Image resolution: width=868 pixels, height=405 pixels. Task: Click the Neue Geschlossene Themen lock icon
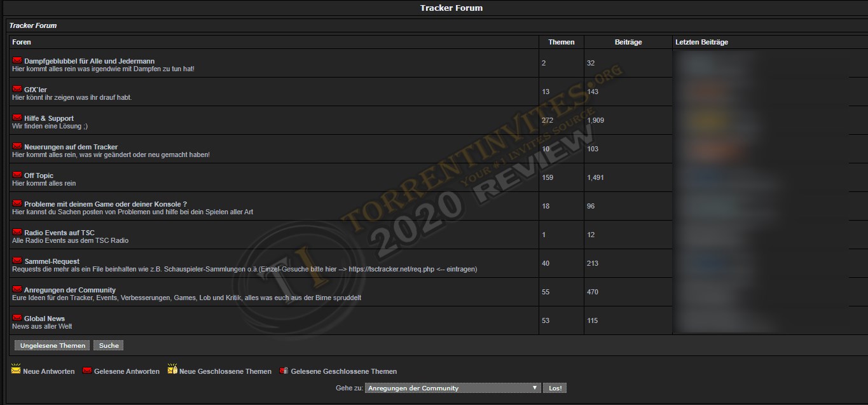pyautogui.click(x=172, y=369)
